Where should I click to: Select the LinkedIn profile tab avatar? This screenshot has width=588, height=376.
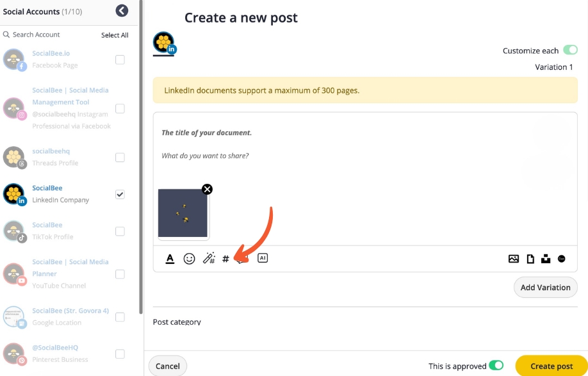(164, 43)
